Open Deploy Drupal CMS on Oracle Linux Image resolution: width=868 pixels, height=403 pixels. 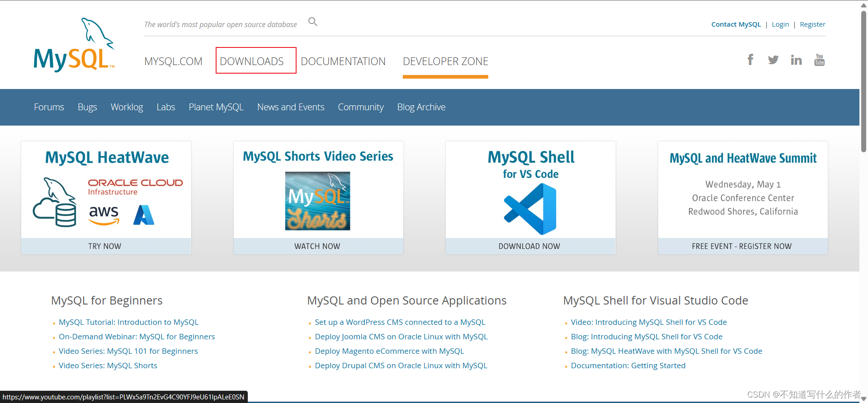(401, 366)
